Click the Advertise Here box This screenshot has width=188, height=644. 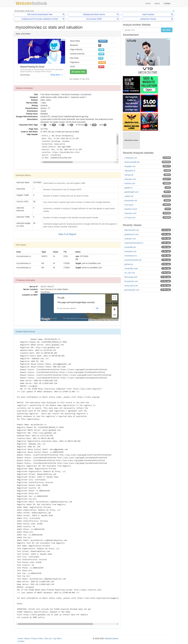pos(131,140)
